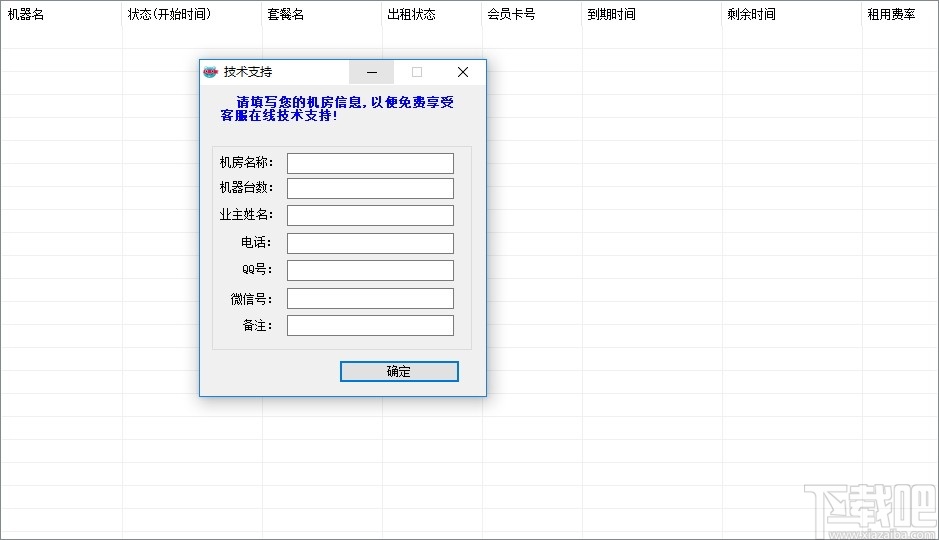Click the 状态(开始时间) column header
939x540 pixels.
pyautogui.click(x=192, y=14)
